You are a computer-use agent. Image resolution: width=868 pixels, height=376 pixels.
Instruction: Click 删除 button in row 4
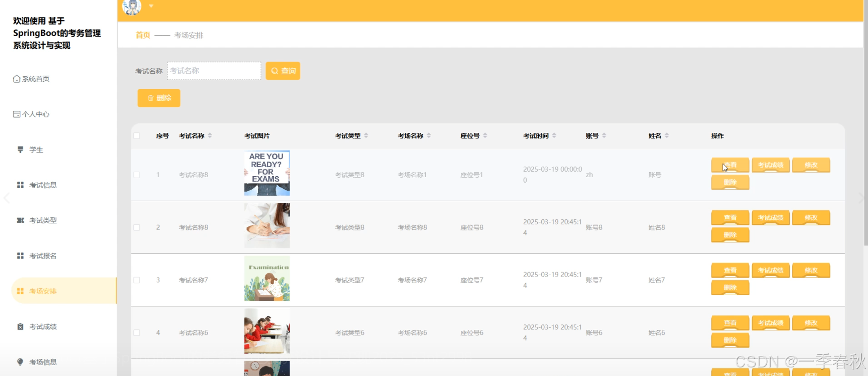pos(730,340)
